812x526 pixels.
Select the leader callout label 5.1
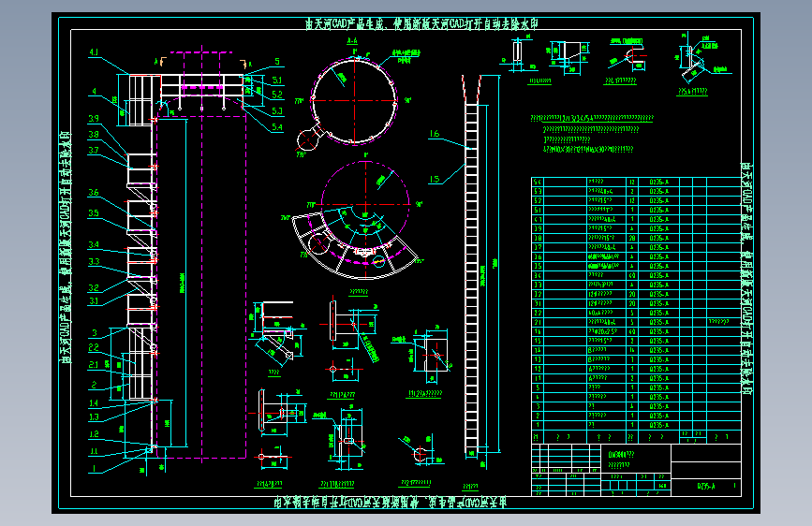pyautogui.click(x=277, y=80)
